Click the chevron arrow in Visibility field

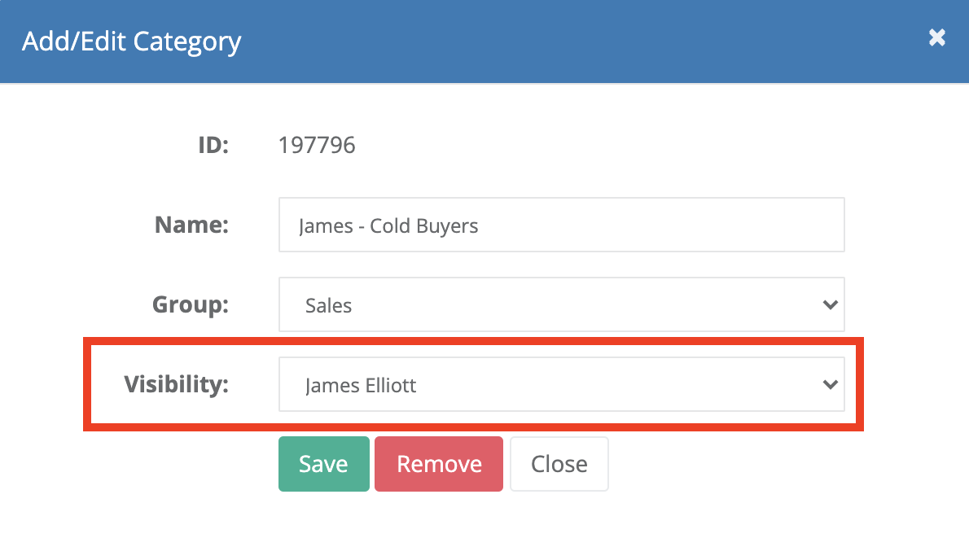point(830,385)
